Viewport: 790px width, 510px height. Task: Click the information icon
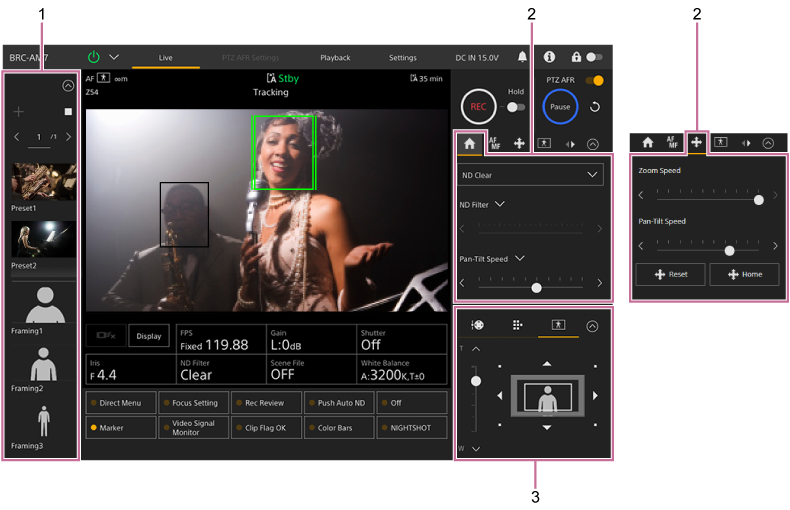coord(549,57)
